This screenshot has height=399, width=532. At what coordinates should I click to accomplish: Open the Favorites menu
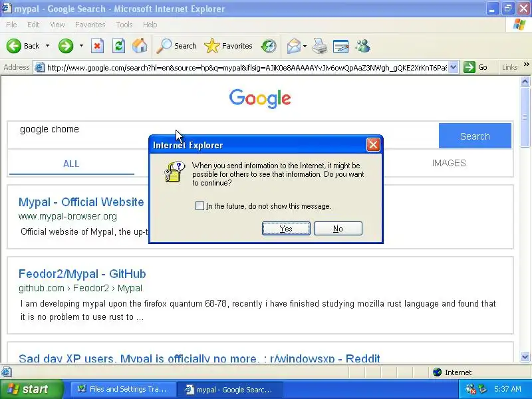pos(90,25)
